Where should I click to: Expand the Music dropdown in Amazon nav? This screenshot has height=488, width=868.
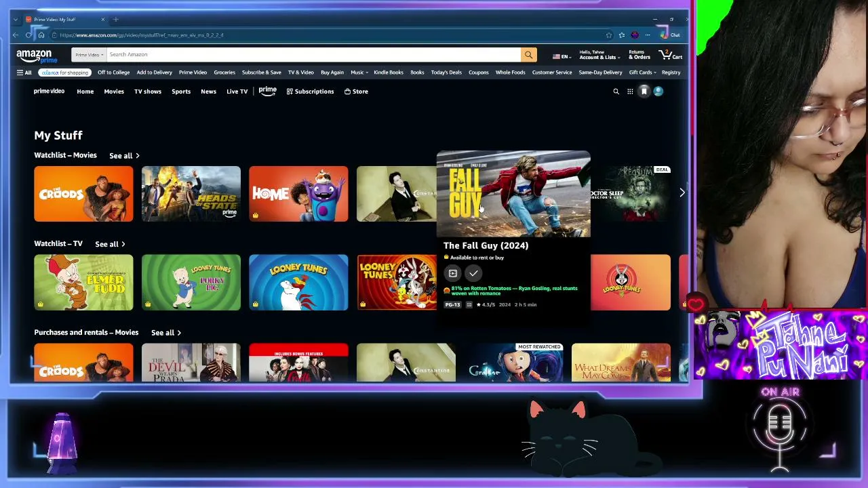[359, 73]
